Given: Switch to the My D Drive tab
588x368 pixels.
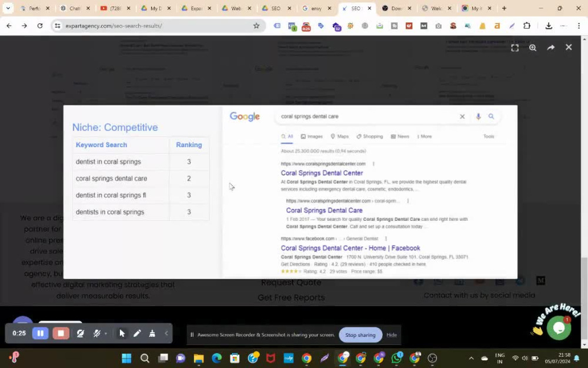Looking at the screenshot, I should click(156, 8).
